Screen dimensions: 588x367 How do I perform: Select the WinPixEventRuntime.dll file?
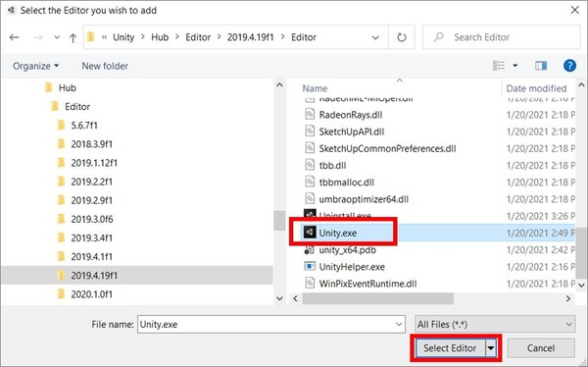point(367,284)
